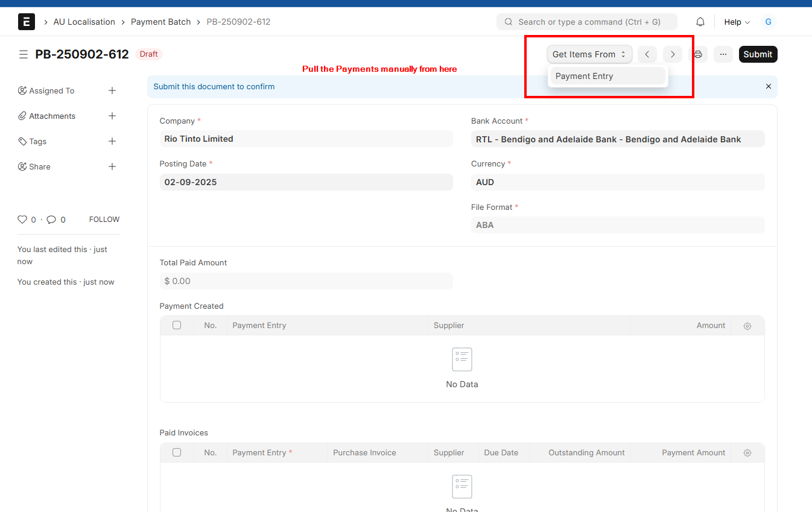
Task: Expand the Get Items From dropdown
Action: click(x=589, y=54)
